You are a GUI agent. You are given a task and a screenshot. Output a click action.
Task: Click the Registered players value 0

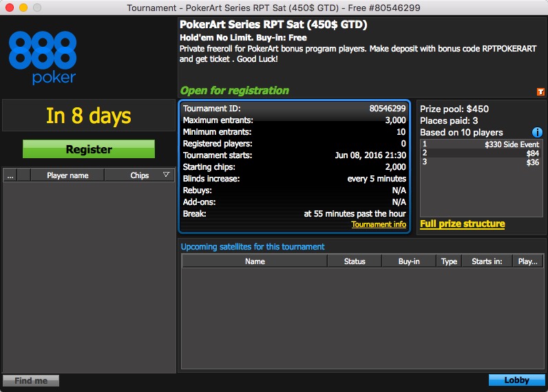403,144
